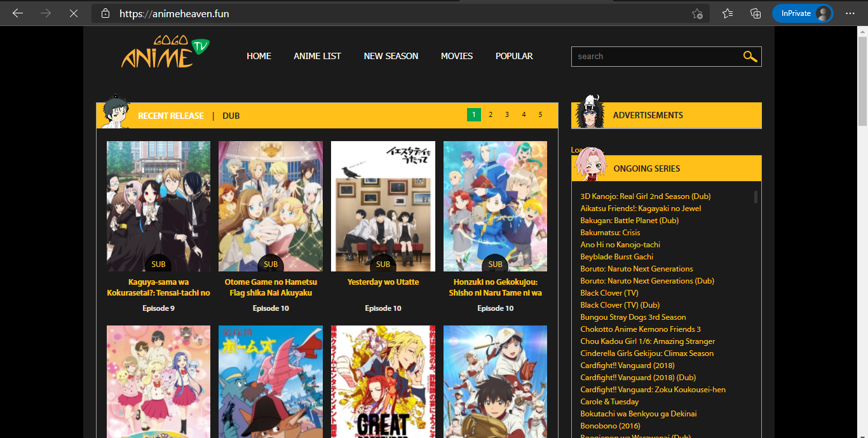Open Bokutachi wa Benkyou ga Dekinai

click(x=639, y=414)
